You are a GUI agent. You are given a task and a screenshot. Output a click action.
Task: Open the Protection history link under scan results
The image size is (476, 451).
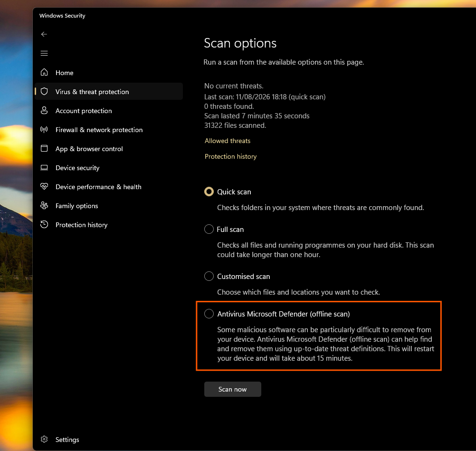click(x=231, y=156)
